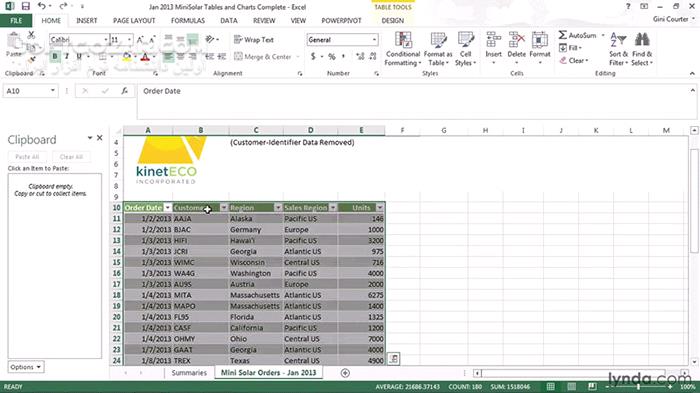Apply Comma Style format
This screenshot has height=393, width=700.
click(343, 57)
